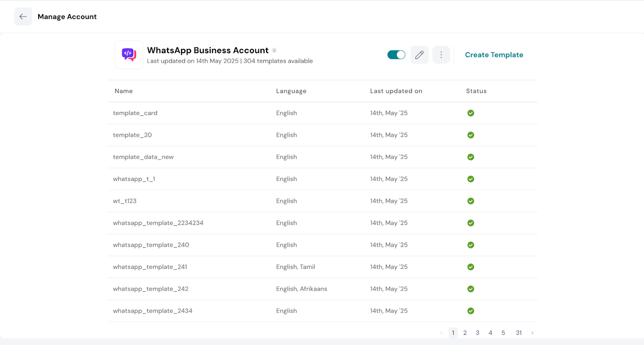The height and width of the screenshot is (345, 644).
Task: Open the pencil edit account button
Action: pyautogui.click(x=419, y=55)
